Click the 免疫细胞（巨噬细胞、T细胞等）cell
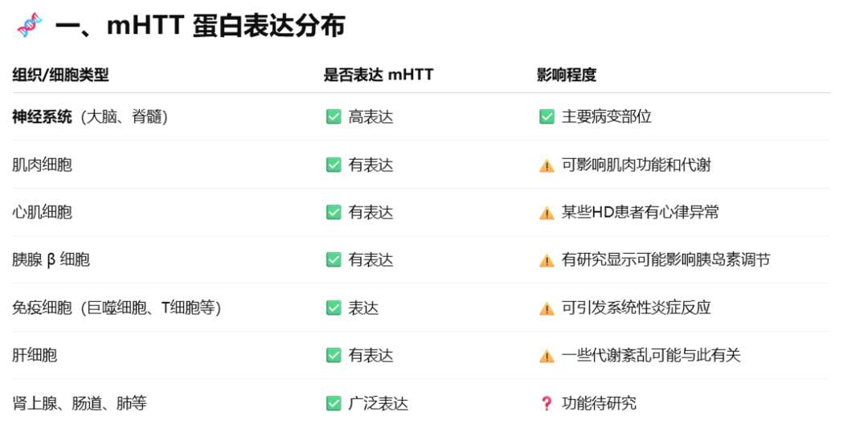This screenshot has width=868, height=433. click(x=117, y=308)
